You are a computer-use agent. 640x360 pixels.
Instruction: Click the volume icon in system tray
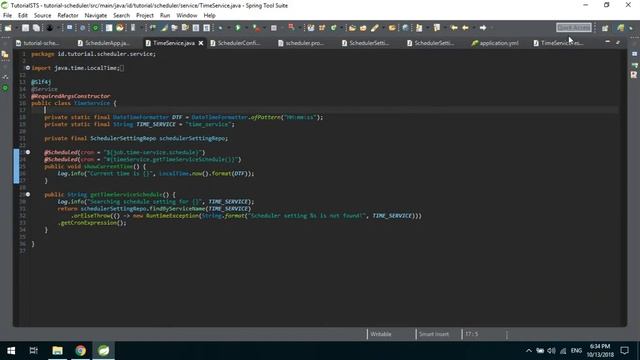click(x=551, y=351)
